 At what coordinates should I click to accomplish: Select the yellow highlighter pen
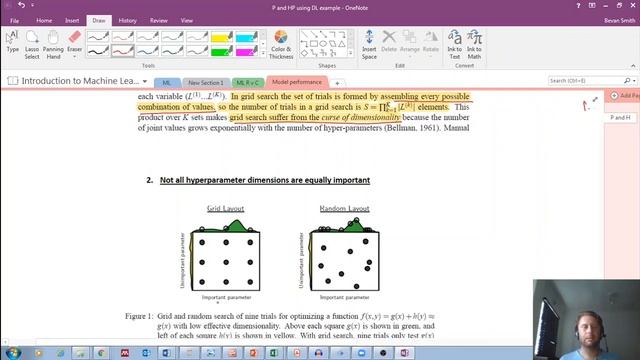click(x=222, y=37)
